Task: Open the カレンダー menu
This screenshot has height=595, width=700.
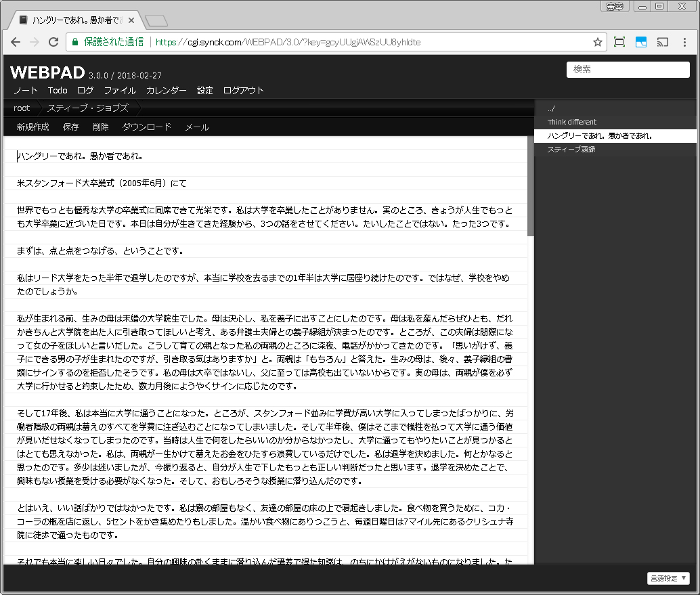Action: [166, 90]
